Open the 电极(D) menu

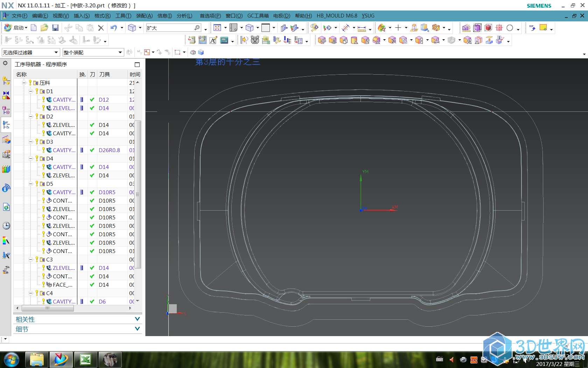coord(282,16)
